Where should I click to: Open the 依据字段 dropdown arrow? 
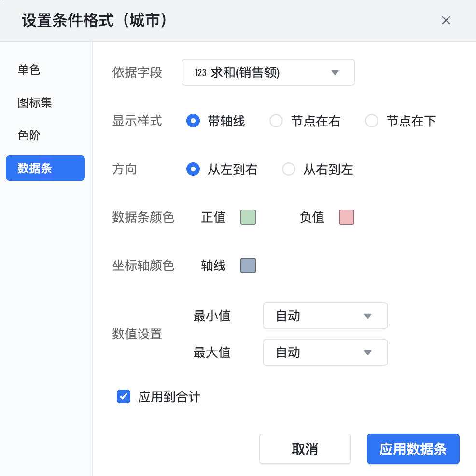click(335, 73)
